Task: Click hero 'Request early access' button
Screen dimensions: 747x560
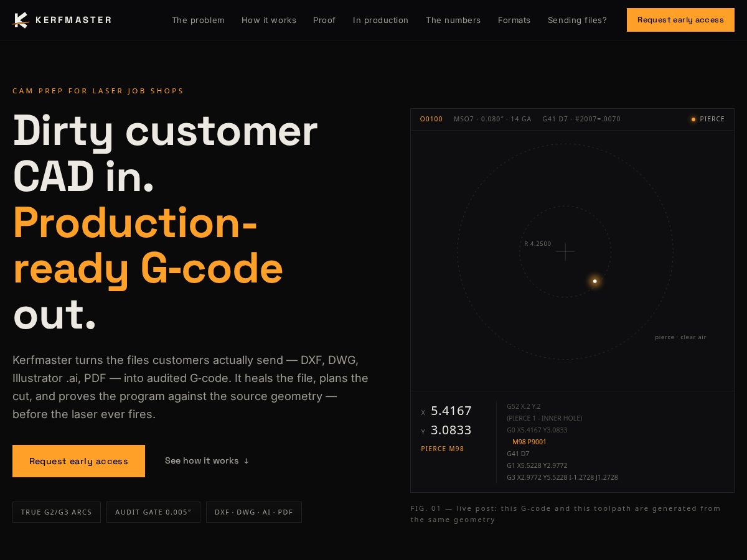Action: point(78,461)
